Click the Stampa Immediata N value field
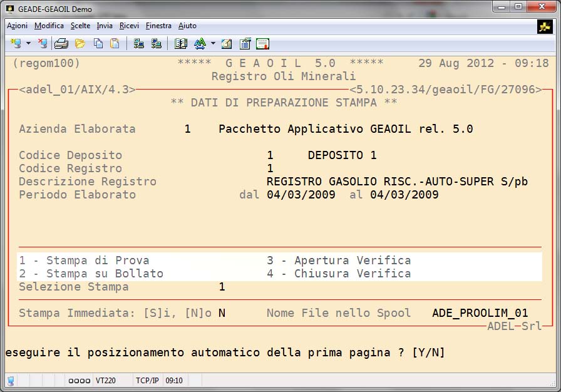Image resolution: width=561 pixels, height=392 pixels. [222, 313]
